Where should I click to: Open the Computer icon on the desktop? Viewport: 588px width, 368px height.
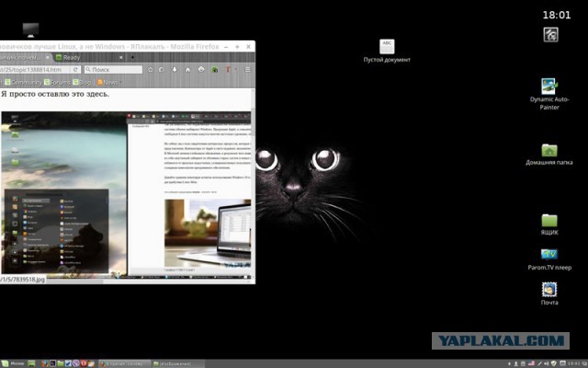(30, 30)
